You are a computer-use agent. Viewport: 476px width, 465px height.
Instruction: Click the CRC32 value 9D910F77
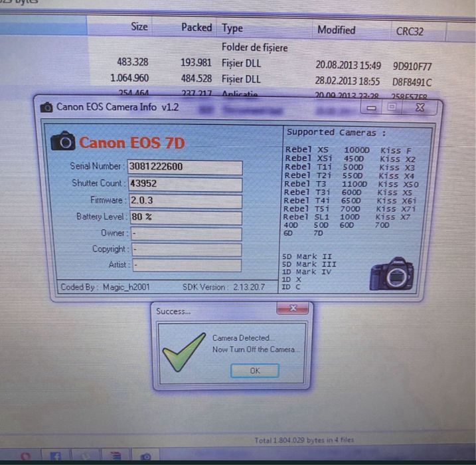point(412,66)
